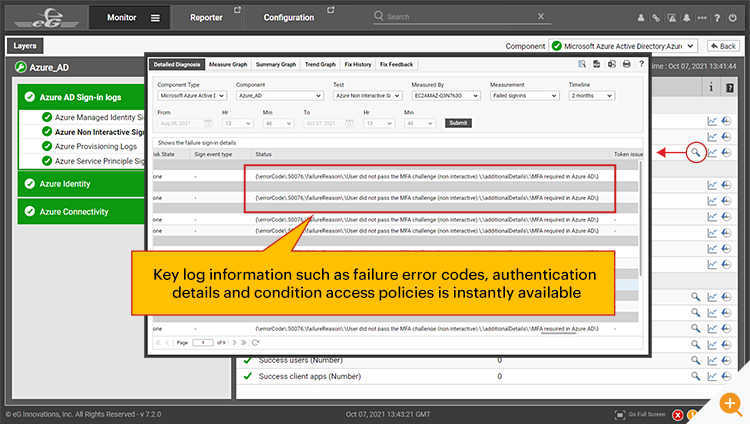Open circled magnifier detailed diagnosis icon
Viewport: 750px width, 424px height.
click(x=695, y=153)
